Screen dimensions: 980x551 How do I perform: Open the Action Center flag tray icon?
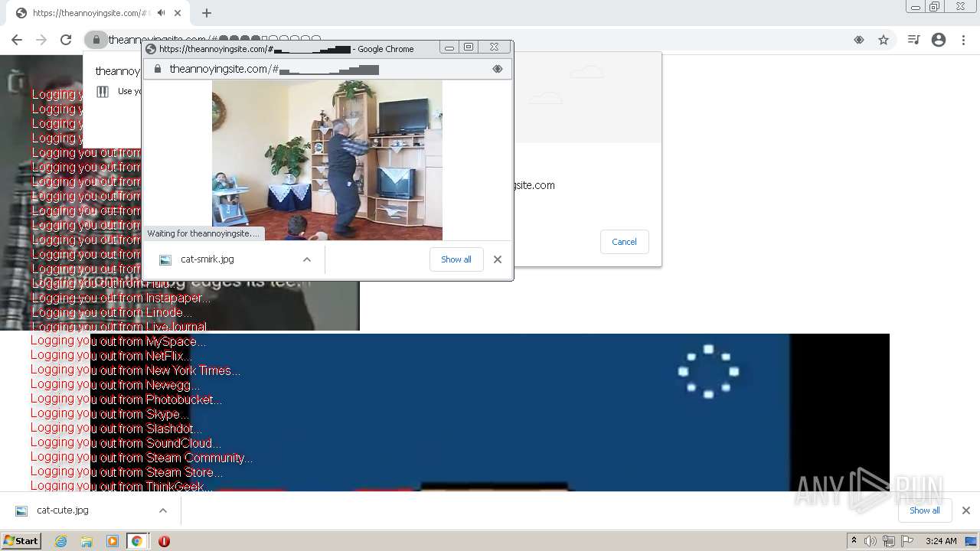907,541
